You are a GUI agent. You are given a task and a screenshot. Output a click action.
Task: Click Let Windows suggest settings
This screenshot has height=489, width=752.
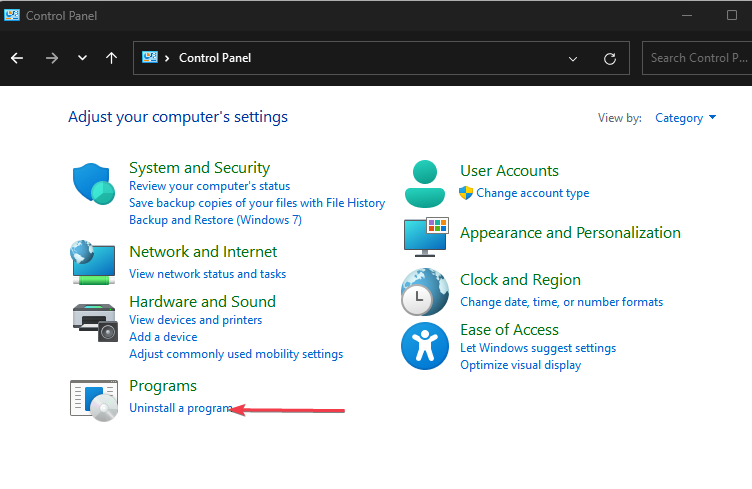tap(538, 348)
